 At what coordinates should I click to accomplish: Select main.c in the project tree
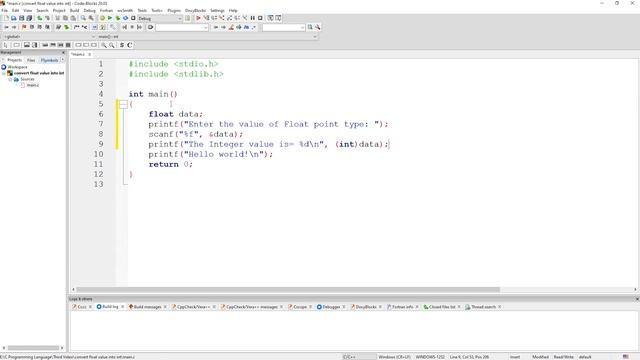click(x=33, y=85)
